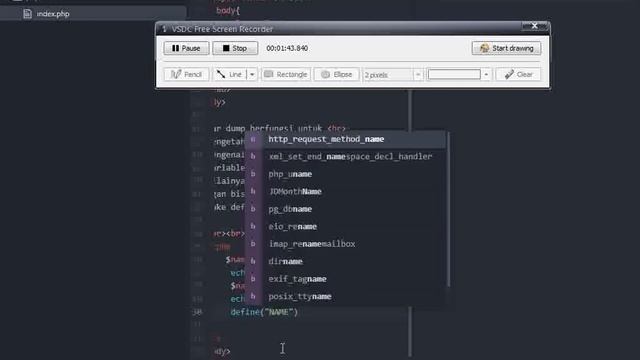The image size is (640, 360).
Task: Select the Line drawing tool
Action: 230,74
